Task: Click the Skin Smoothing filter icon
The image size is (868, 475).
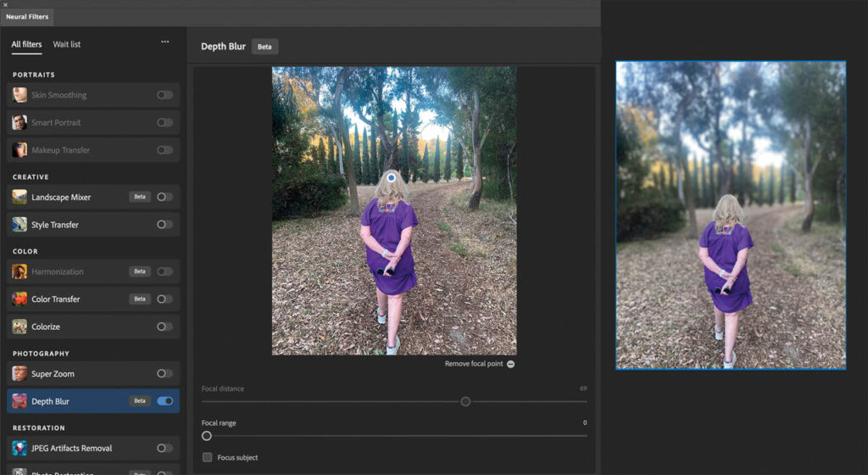Action: click(x=19, y=95)
